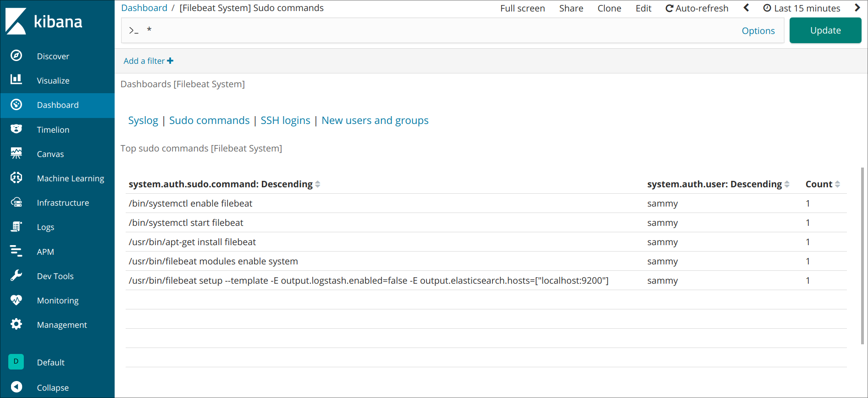The height and width of the screenshot is (398, 868).
Task: Sort by Count column arrows
Action: (837, 184)
